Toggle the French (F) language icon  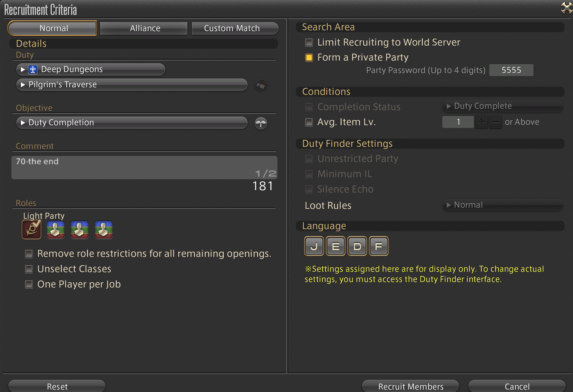[379, 246]
